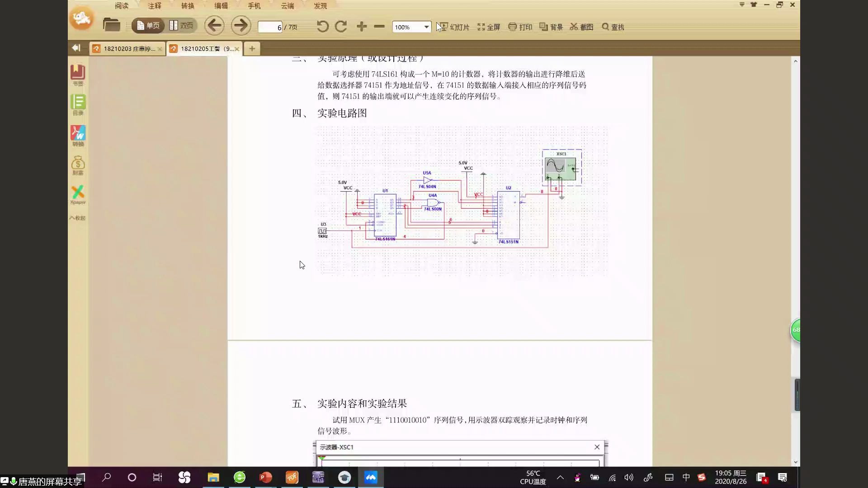This screenshot has height=488, width=868.
Task: Go to the next page arrow
Action: coord(241,25)
